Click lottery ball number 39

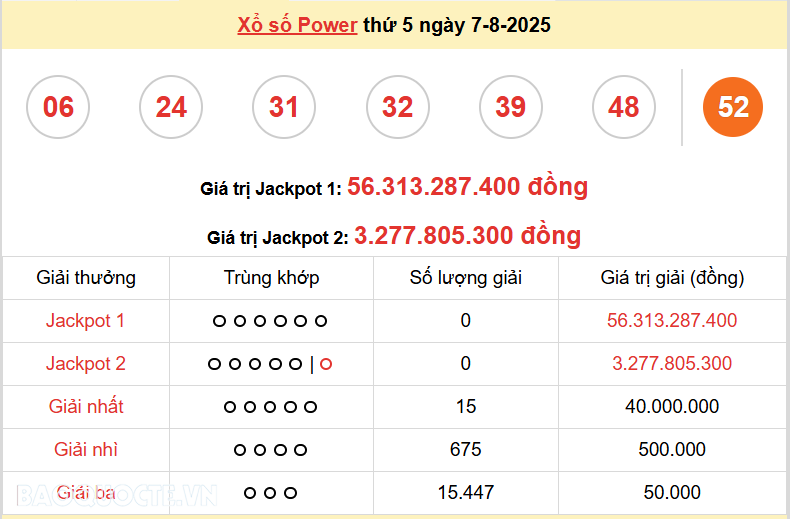511,107
